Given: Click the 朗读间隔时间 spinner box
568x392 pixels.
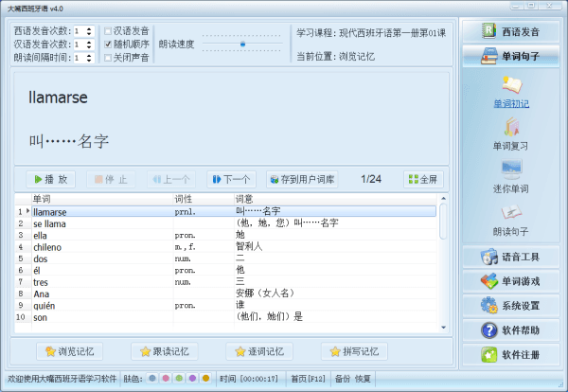Looking at the screenshot, I should tap(80, 58).
